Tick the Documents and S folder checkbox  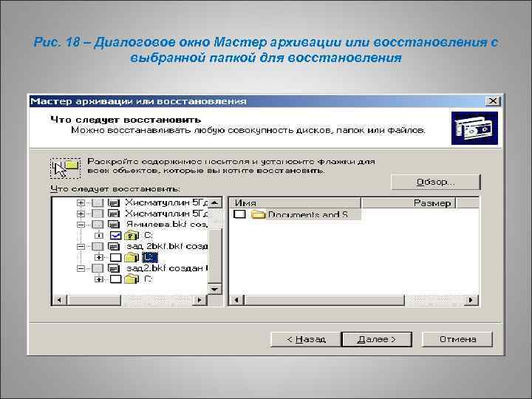[239, 214]
